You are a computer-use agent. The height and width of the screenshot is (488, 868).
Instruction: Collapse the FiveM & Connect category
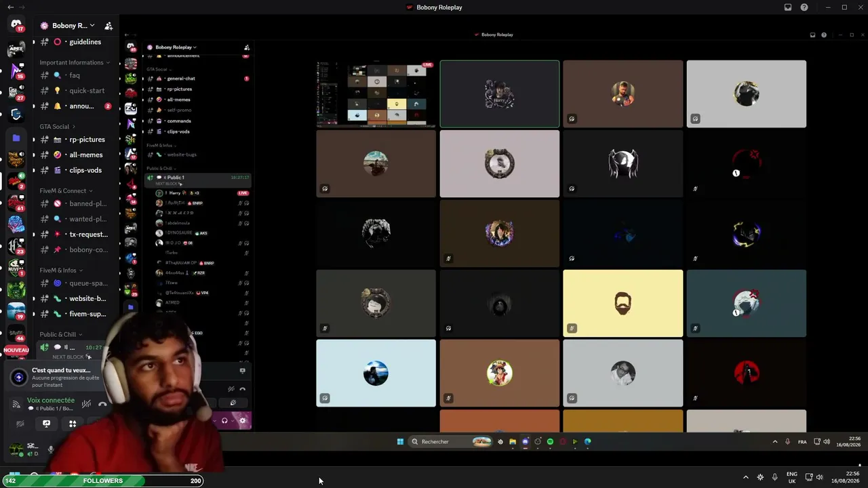[x=66, y=191]
